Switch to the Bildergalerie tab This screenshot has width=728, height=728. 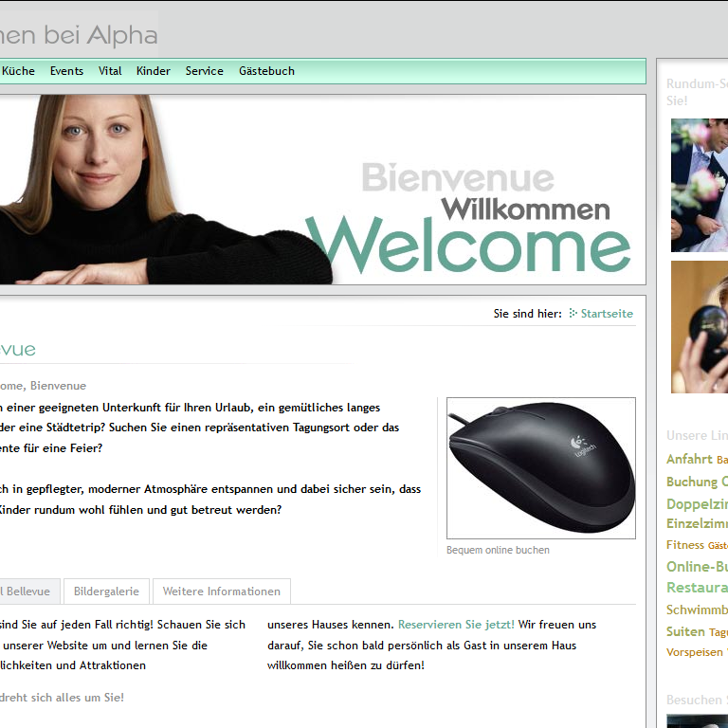coord(106,591)
